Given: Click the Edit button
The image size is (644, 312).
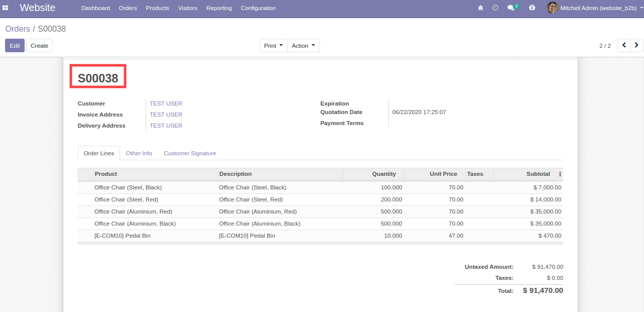Looking at the screenshot, I should (x=15, y=46).
